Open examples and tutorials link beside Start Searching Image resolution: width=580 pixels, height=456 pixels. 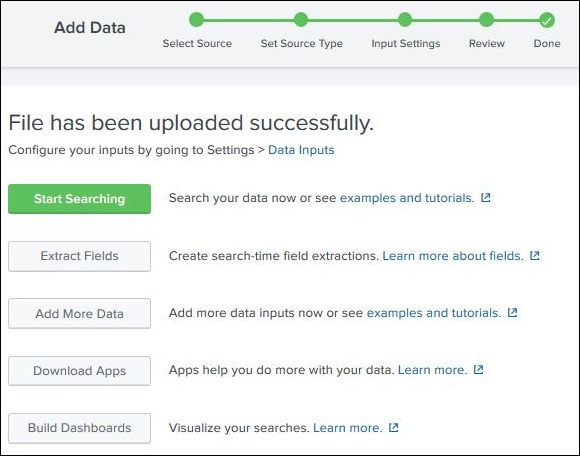[407, 198]
